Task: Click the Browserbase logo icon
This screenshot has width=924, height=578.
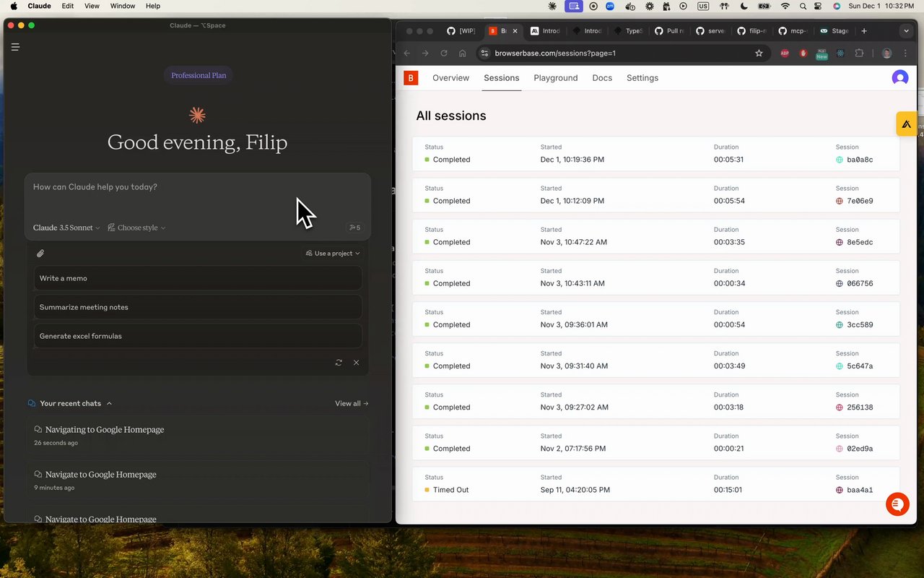Action: tap(411, 78)
